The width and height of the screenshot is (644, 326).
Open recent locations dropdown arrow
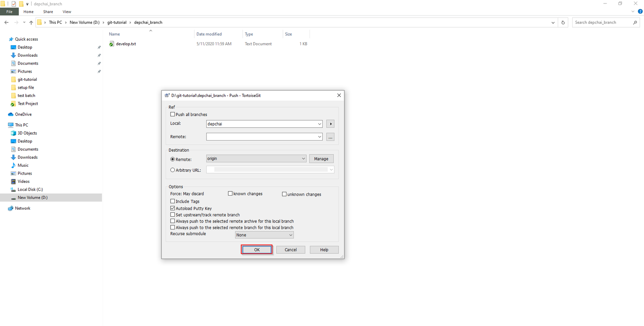(x=24, y=23)
